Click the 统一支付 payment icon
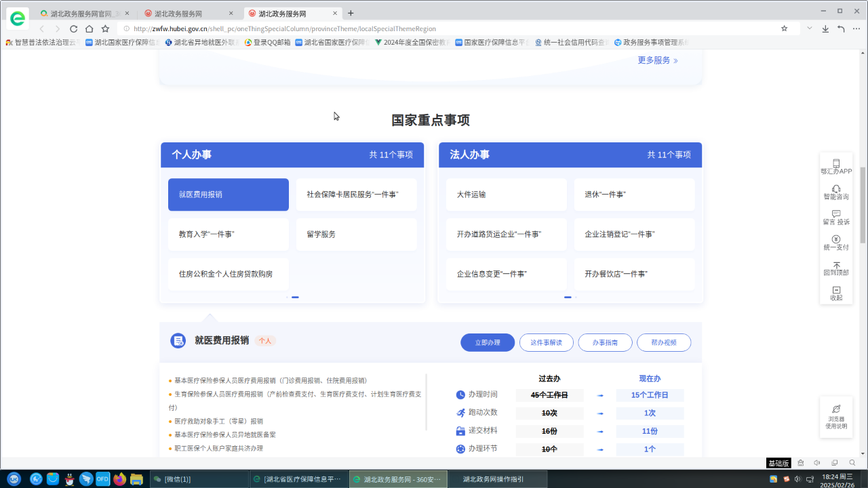868x488 pixels. pyautogui.click(x=836, y=240)
